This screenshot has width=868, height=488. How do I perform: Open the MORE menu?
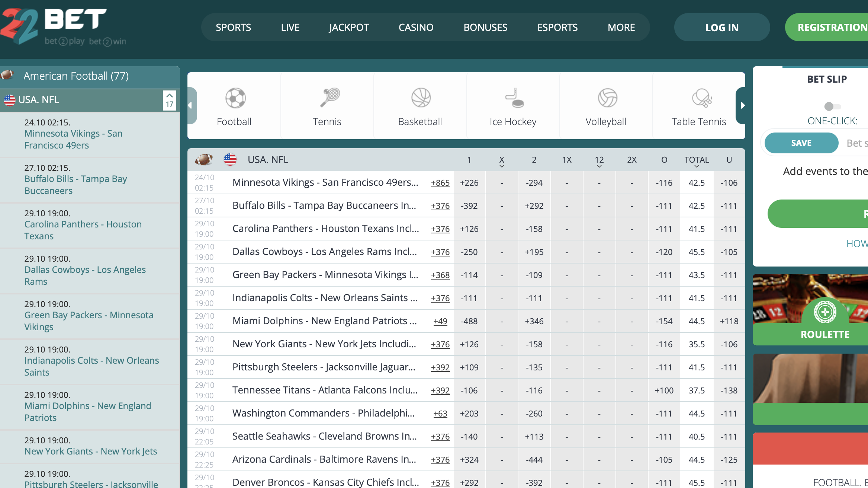pyautogui.click(x=621, y=28)
